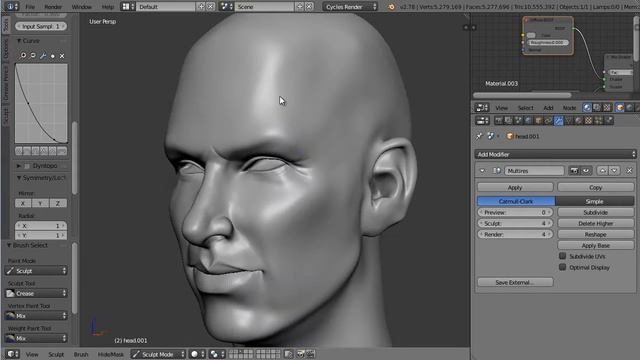Open the node editor Node menu
The width and height of the screenshot is (640, 360).
(x=569, y=108)
